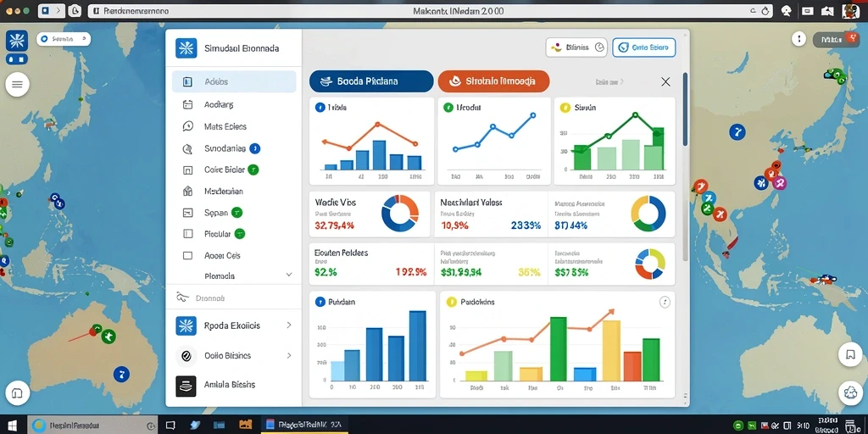868x434 pixels.
Task: Click the Windows Start icon in taskbar
Action: (x=12, y=426)
